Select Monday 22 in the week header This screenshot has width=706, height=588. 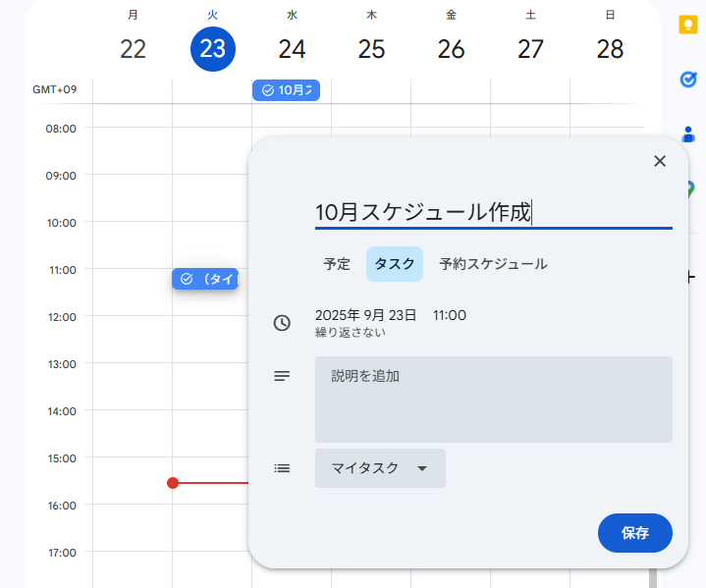(133, 49)
